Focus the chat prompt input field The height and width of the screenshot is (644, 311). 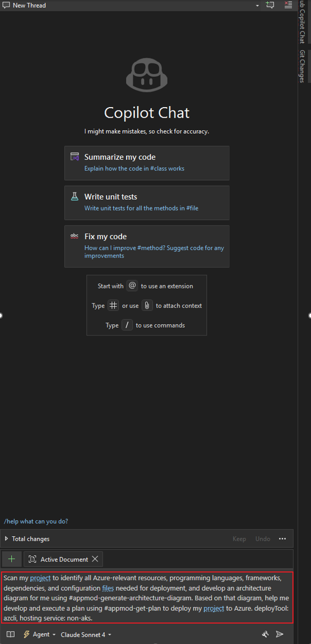pos(147,597)
